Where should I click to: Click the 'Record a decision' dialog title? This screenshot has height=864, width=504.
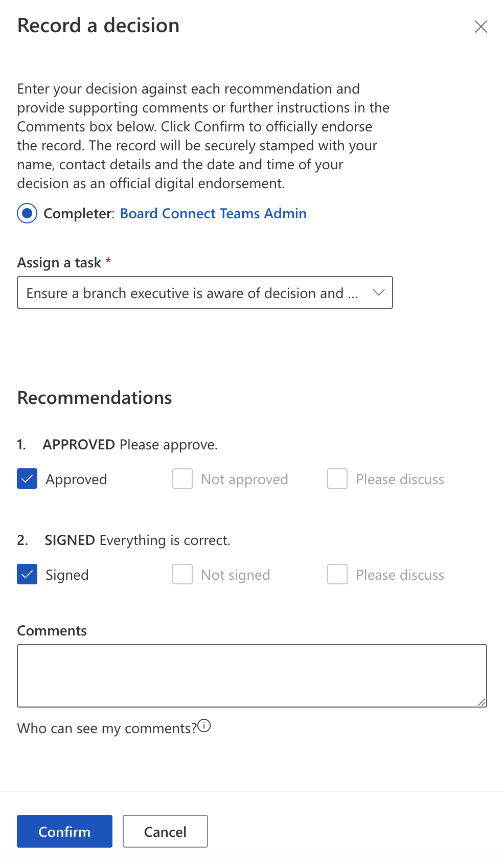click(98, 26)
